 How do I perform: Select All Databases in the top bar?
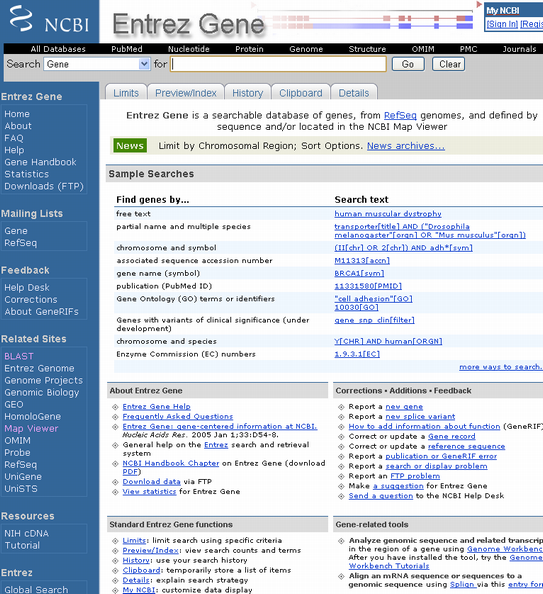pos(58,49)
